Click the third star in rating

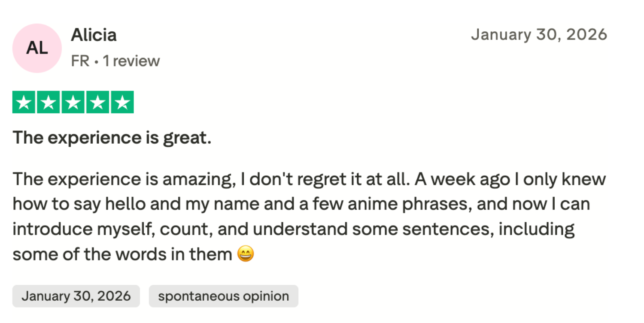73,102
